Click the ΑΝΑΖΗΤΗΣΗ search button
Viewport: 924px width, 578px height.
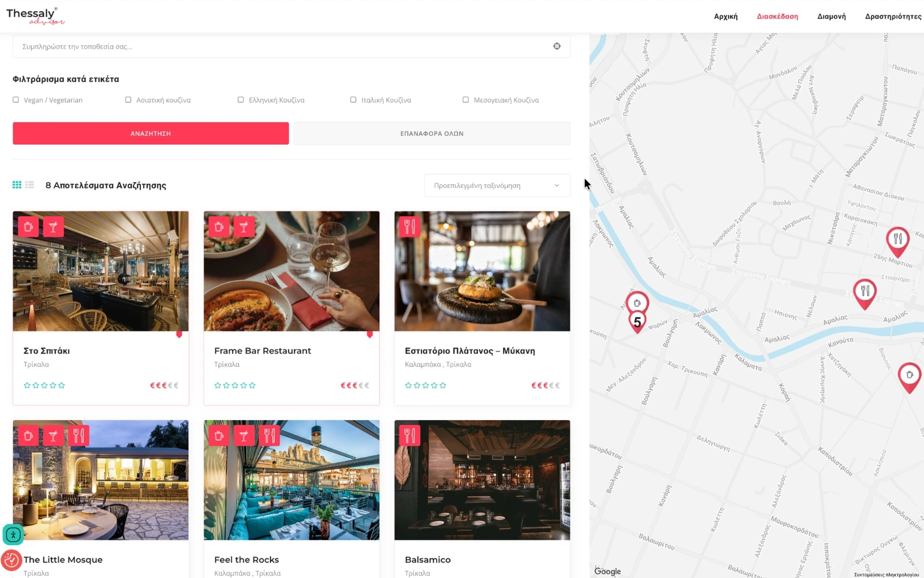151,134
